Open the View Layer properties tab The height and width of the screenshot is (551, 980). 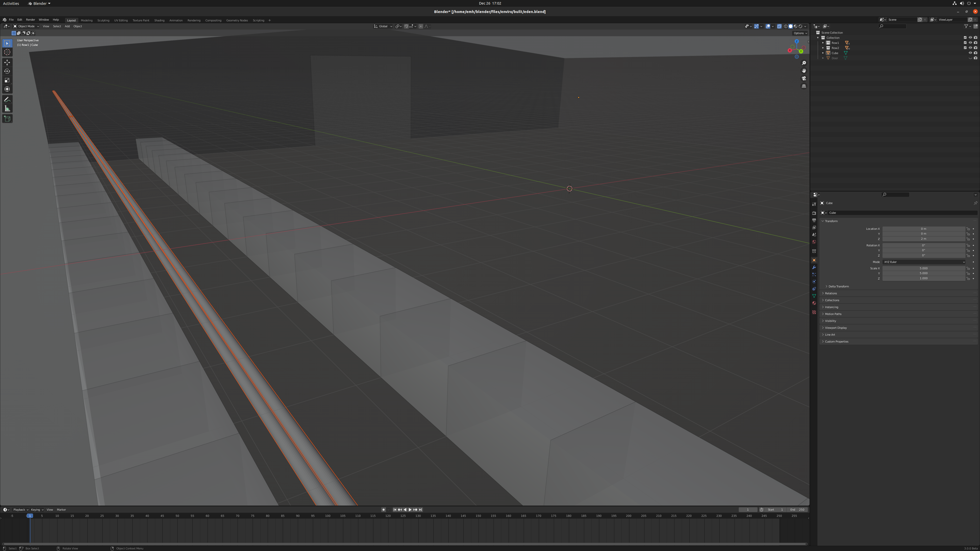coord(814,228)
